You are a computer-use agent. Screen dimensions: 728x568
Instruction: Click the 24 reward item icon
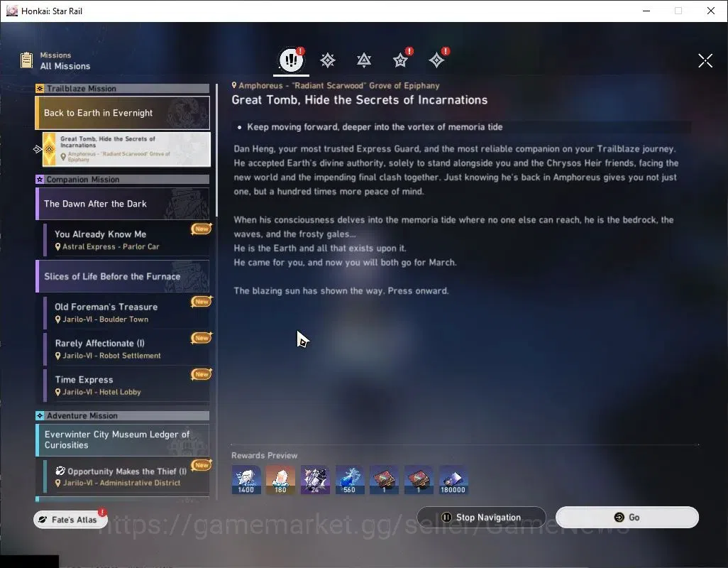coord(315,479)
